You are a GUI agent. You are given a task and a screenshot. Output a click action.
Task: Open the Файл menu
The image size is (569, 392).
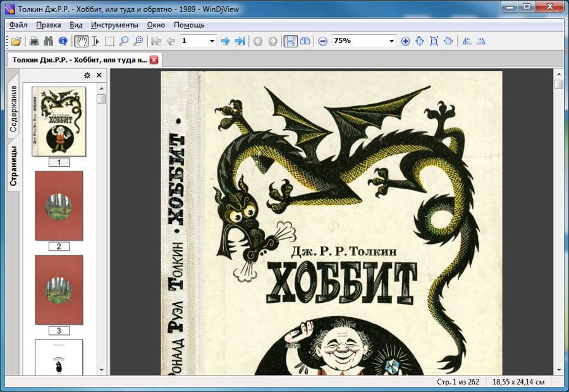[x=18, y=25]
